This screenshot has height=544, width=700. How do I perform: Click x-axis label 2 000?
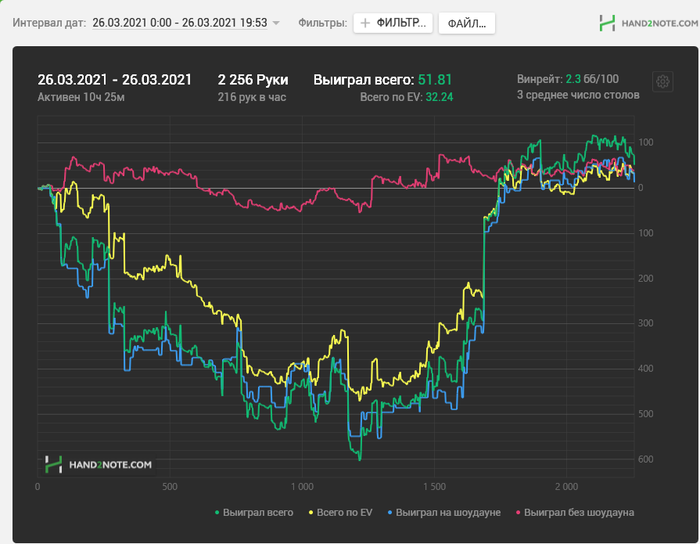click(567, 486)
